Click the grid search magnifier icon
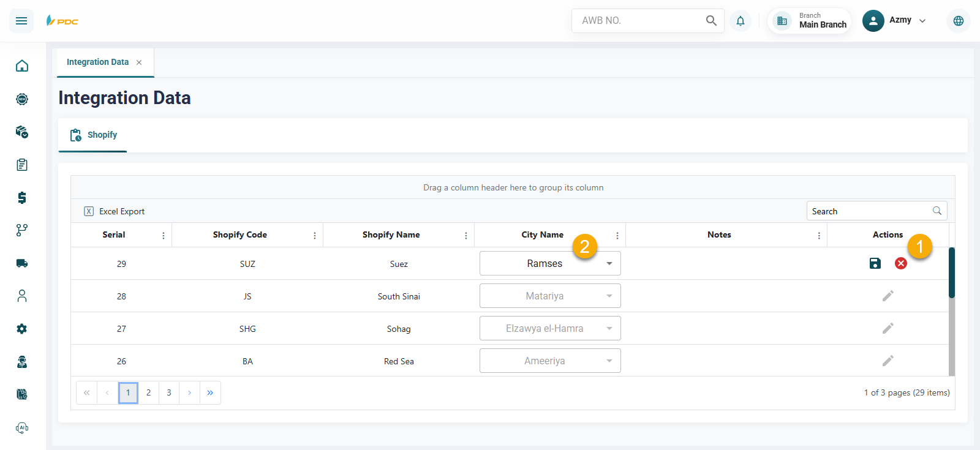The width and height of the screenshot is (980, 450). pyautogui.click(x=937, y=211)
